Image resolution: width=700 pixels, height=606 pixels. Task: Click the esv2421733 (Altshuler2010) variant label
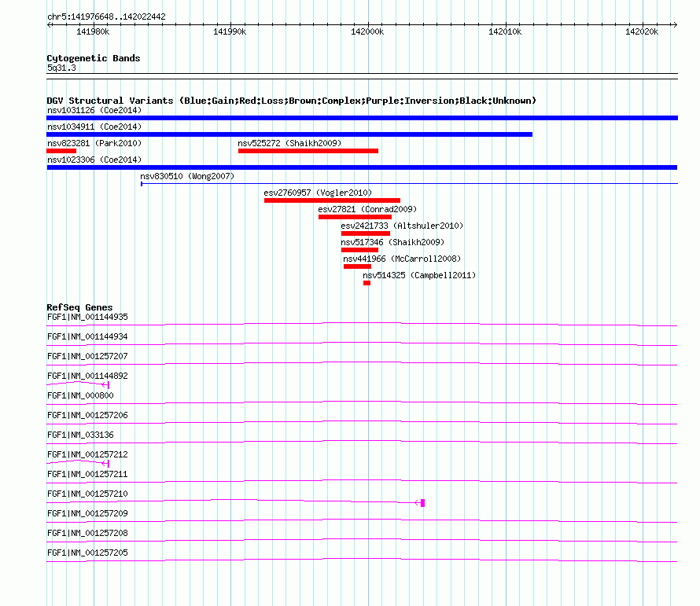[x=402, y=226]
